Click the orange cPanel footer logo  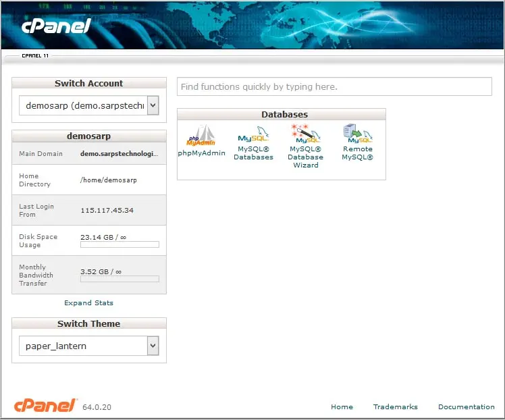pos(45,406)
